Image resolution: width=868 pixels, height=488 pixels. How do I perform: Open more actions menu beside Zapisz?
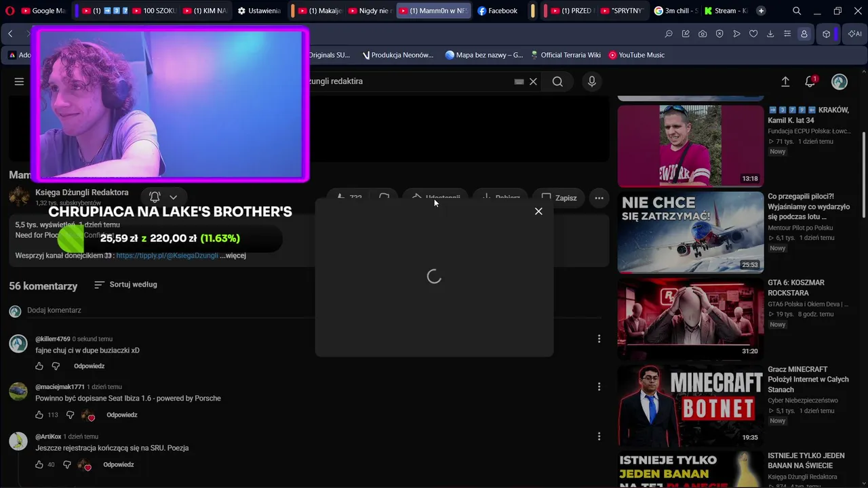[599, 198]
